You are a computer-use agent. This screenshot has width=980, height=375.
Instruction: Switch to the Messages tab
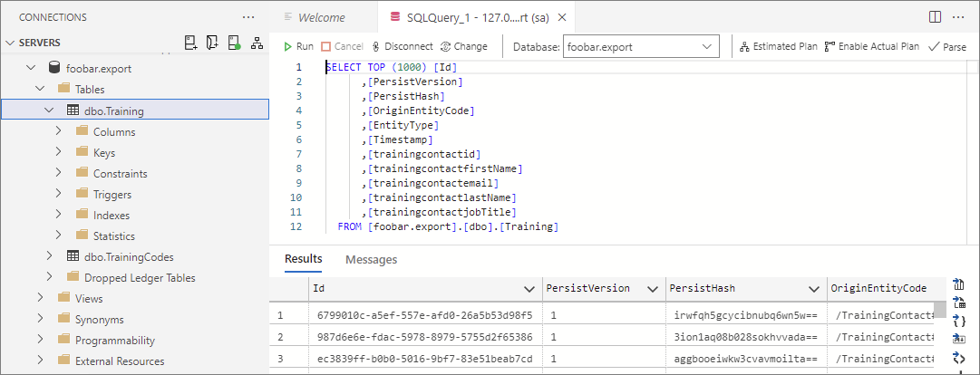(x=371, y=260)
